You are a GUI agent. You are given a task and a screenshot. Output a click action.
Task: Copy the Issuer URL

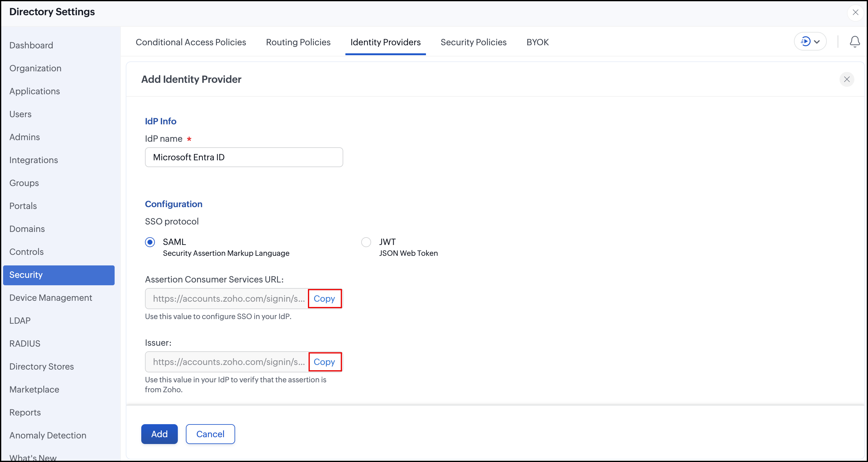(324, 362)
